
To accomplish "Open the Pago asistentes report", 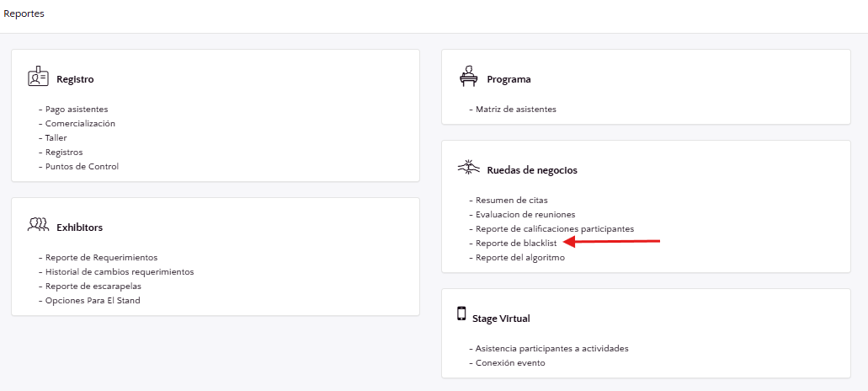I will pos(77,109).
